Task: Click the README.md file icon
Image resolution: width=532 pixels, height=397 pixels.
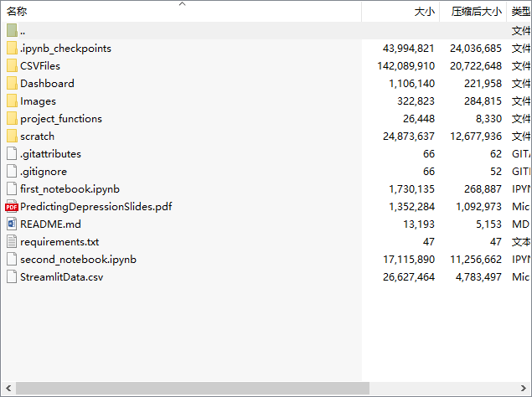Action: coord(12,224)
